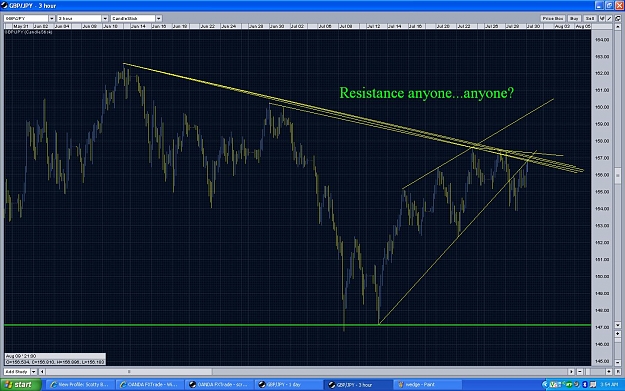This screenshot has width=625, height=391.
Task: Click the horizontal scrollbar right arrow
Action: 571,371
